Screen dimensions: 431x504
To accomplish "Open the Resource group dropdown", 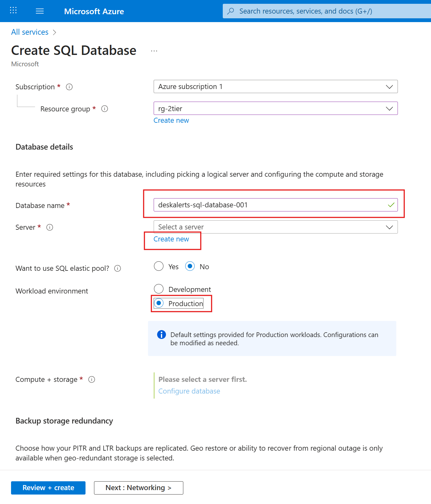I will pyautogui.click(x=275, y=109).
